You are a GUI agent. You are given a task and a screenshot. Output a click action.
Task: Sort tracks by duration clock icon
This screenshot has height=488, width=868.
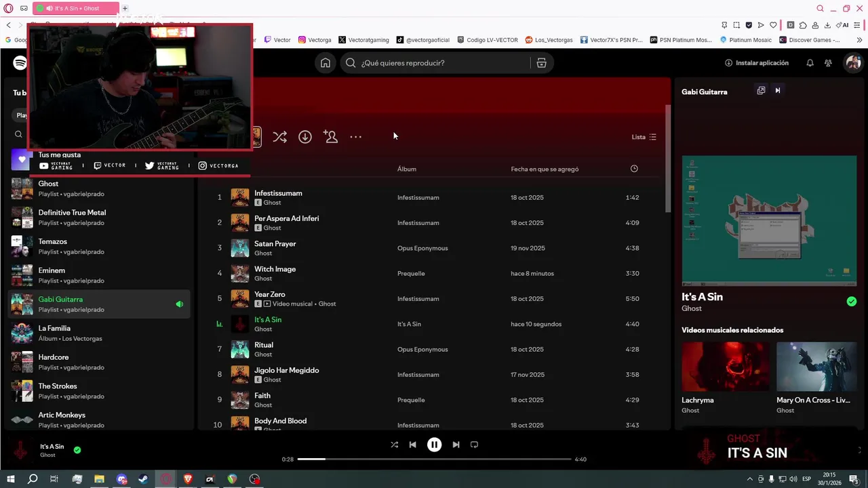pyautogui.click(x=634, y=169)
